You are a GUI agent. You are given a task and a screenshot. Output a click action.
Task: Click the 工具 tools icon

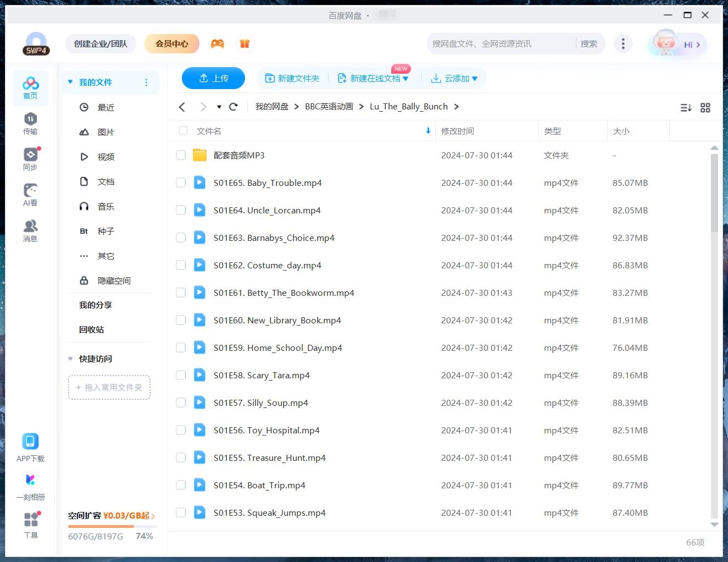[x=31, y=525]
